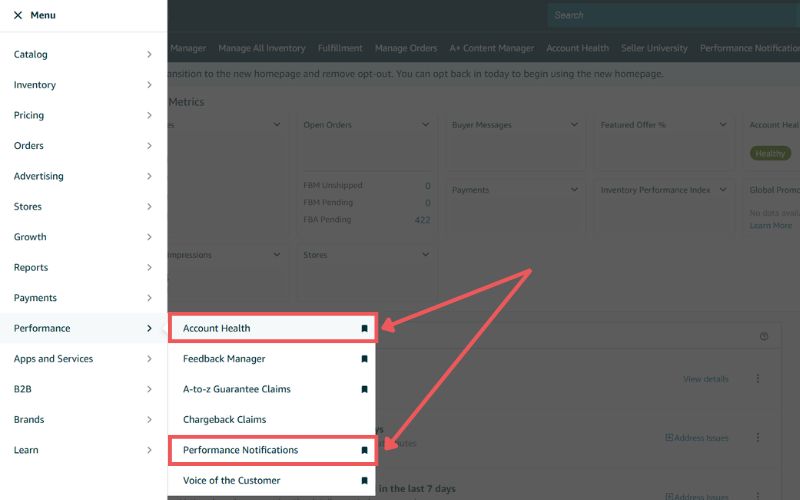Select Orders in the side menu

[x=29, y=146]
